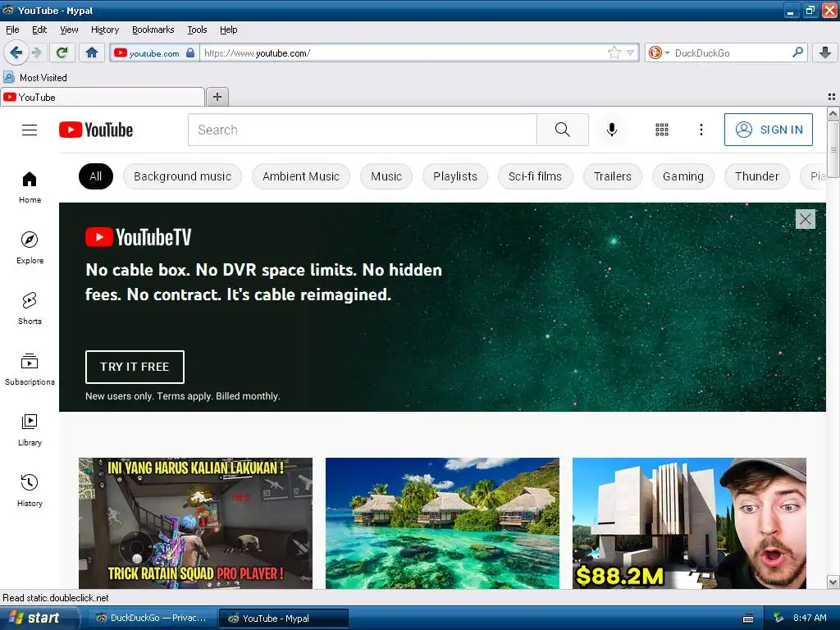This screenshot has height=630, width=840.
Task: Select the Ambient Music chip
Action: tap(301, 176)
